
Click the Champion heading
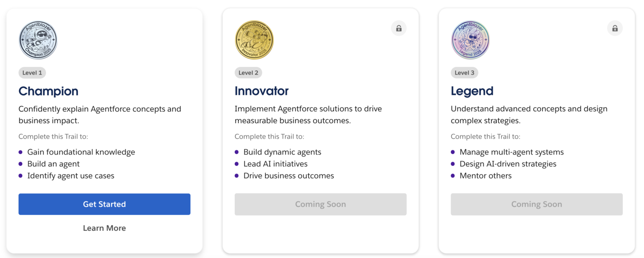point(49,91)
